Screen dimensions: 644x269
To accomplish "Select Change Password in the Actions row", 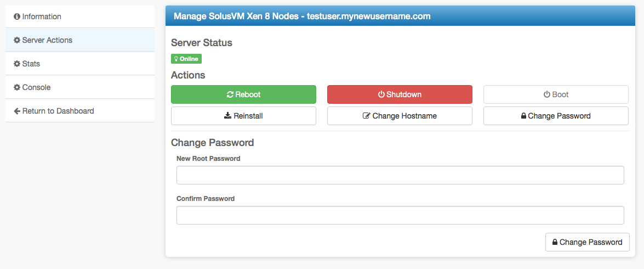I will (x=556, y=116).
